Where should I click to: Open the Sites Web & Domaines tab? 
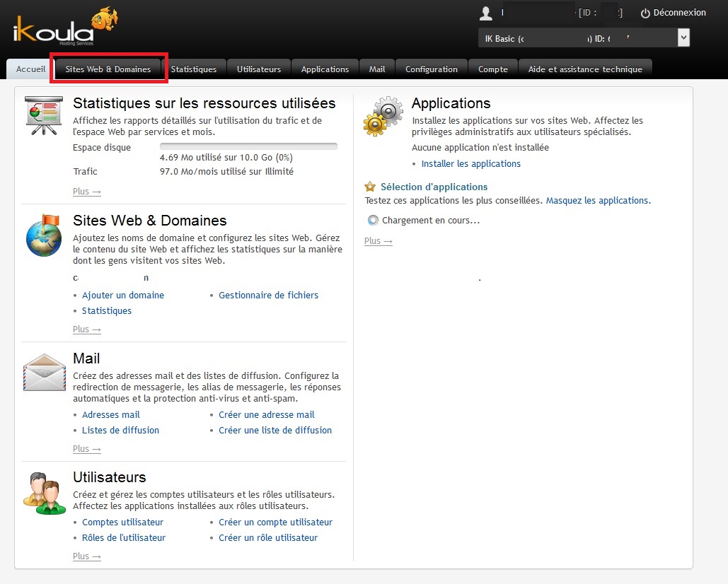coord(108,69)
